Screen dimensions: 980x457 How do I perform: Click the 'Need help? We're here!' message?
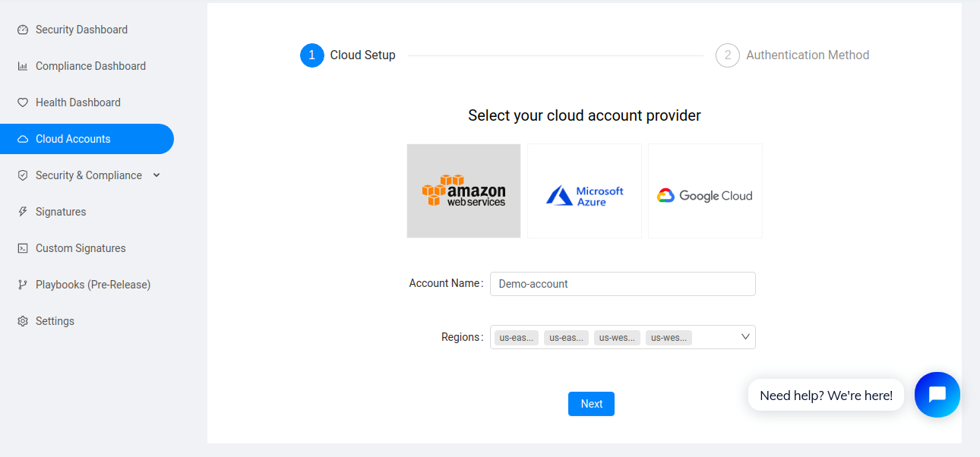(x=826, y=396)
